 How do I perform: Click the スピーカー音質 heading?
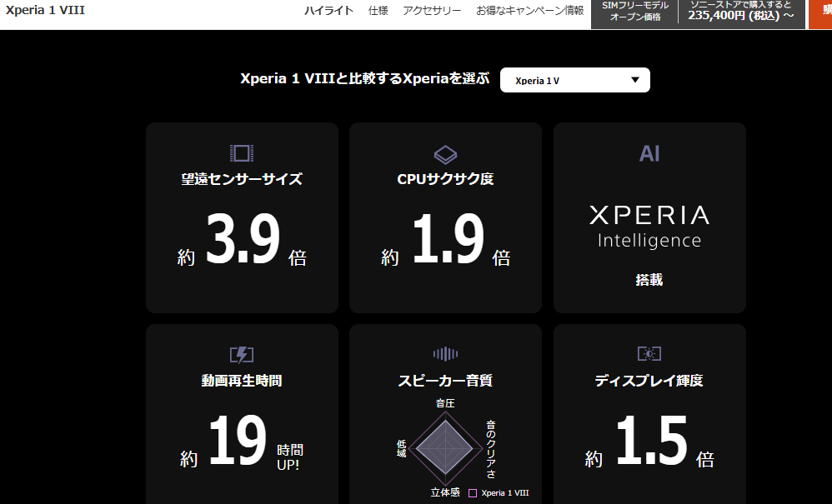(x=445, y=381)
